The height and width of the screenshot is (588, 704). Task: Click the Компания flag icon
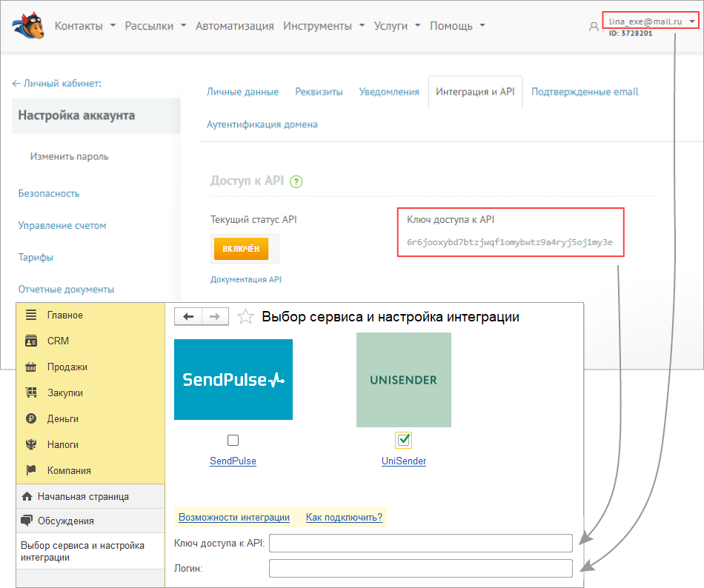(x=31, y=470)
